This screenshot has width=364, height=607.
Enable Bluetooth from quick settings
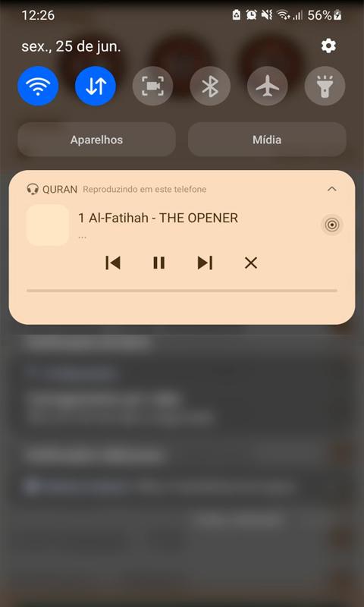tap(210, 86)
